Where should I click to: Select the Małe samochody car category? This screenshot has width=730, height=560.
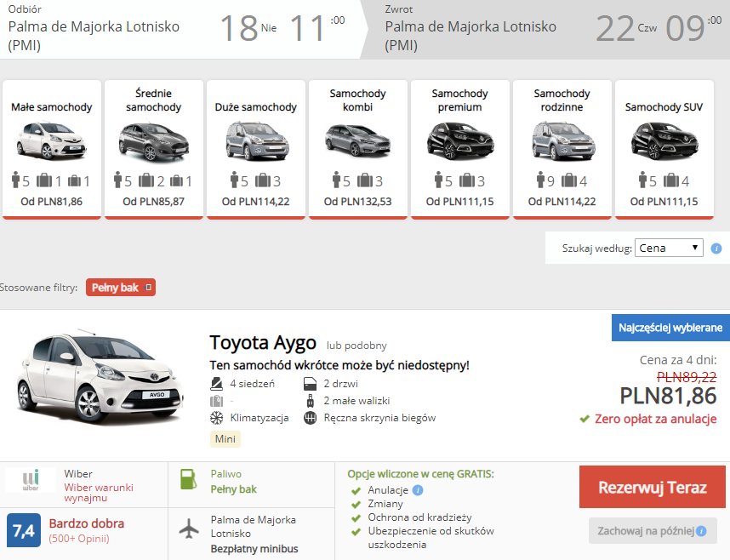(52, 149)
